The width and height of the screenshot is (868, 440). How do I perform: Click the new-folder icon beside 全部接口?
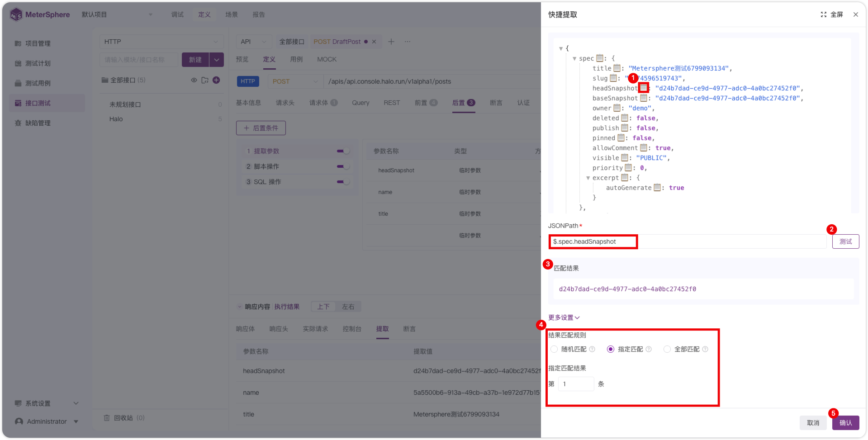(x=205, y=80)
